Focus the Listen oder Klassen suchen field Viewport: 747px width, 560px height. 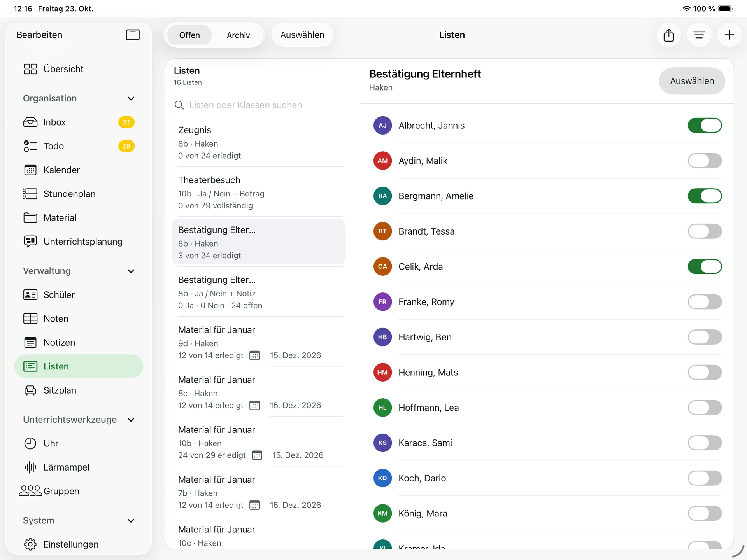(258, 105)
